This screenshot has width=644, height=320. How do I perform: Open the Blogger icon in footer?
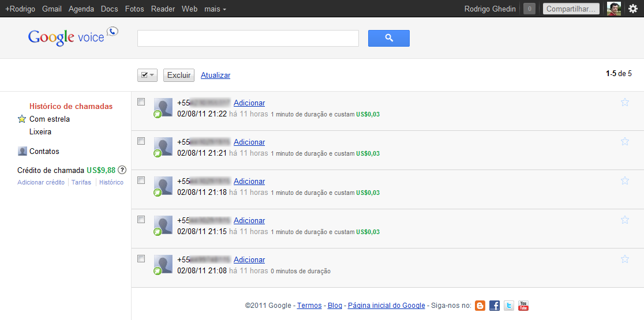click(480, 306)
